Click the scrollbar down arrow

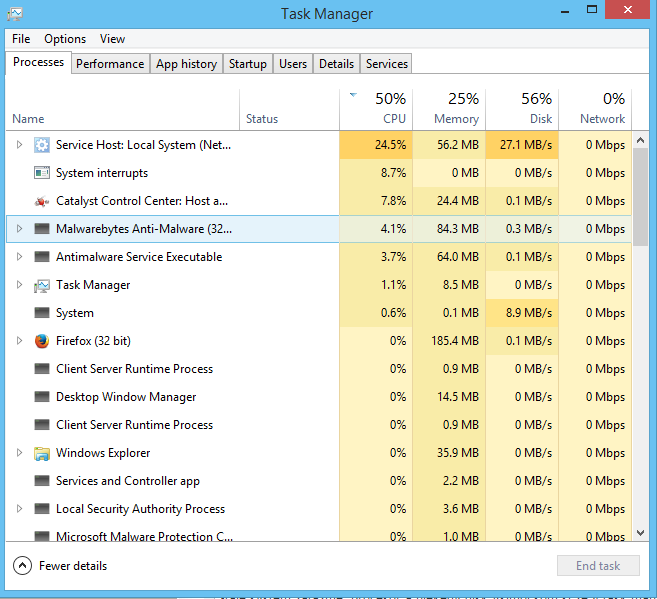[x=640, y=533]
